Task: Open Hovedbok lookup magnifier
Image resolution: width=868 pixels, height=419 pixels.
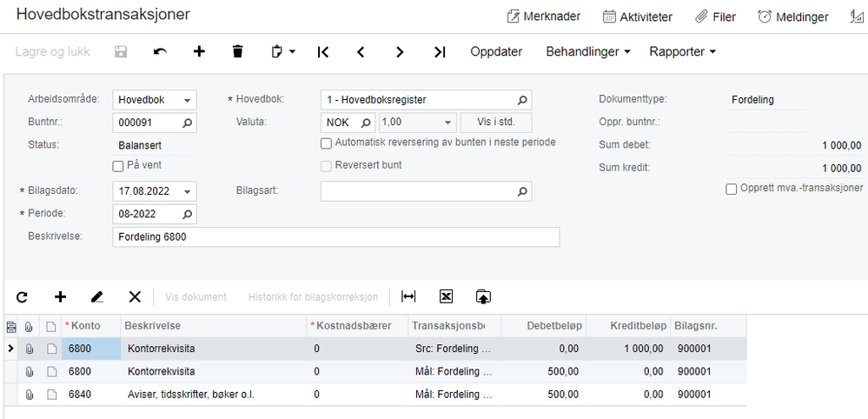Action: click(522, 100)
